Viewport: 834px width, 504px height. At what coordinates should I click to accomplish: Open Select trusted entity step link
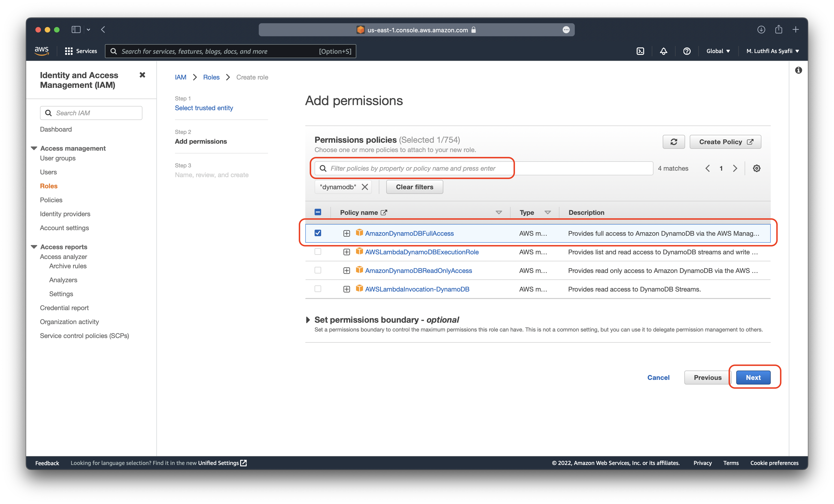tap(204, 108)
